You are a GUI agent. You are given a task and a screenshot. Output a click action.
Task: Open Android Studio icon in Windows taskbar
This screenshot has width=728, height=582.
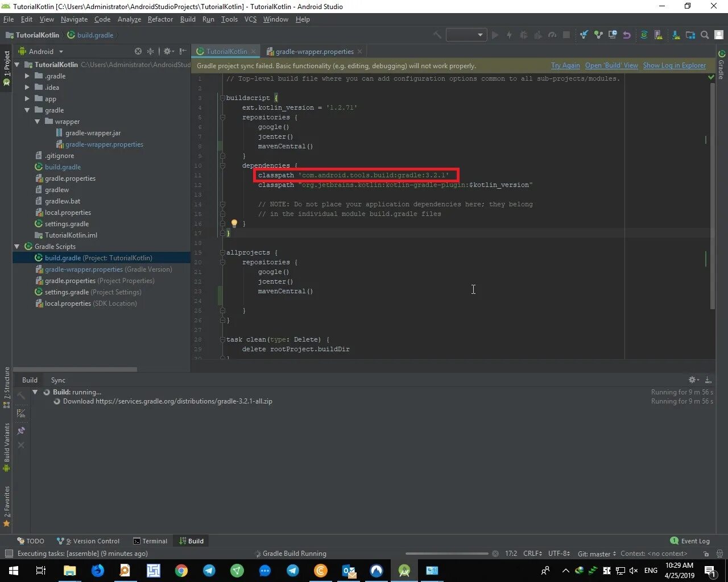click(x=404, y=571)
